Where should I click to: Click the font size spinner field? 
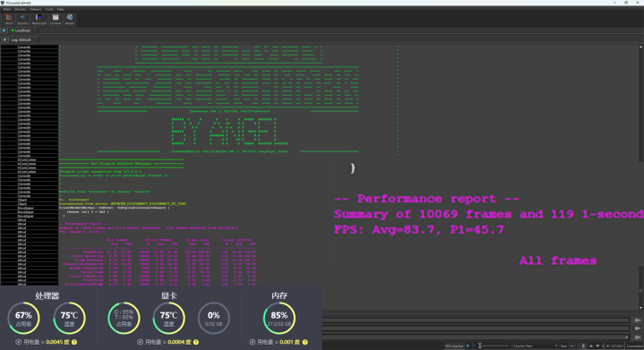(x=572, y=346)
